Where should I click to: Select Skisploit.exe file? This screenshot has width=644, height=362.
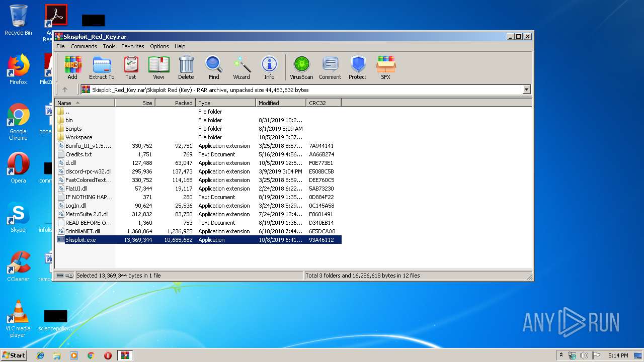[x=198, y=240]
